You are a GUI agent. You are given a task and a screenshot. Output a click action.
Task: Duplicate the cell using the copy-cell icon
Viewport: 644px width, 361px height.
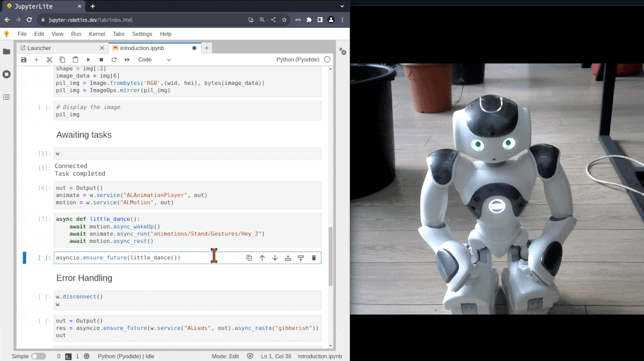point(249,257)
